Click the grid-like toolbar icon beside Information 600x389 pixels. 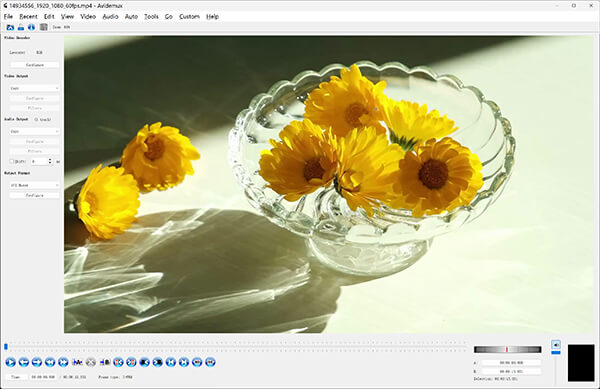[44, 27]
